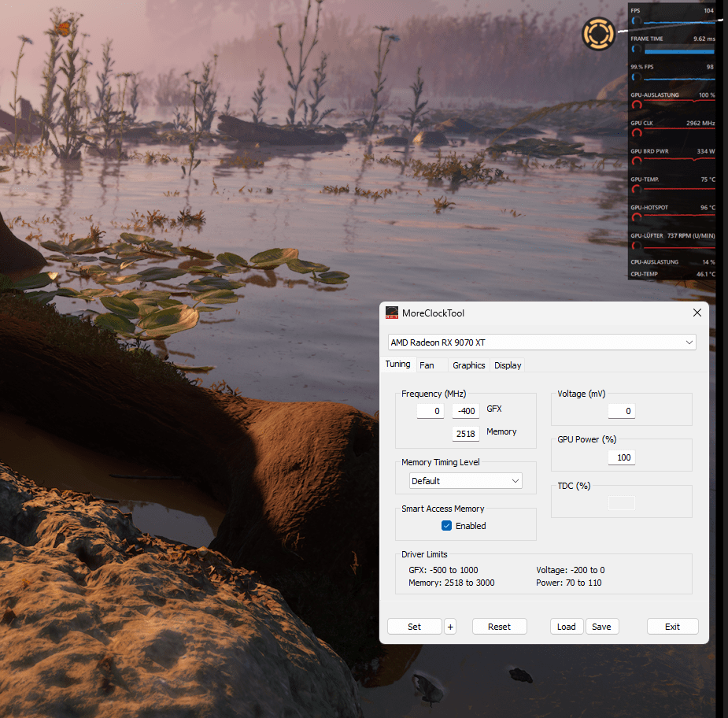Click the red gauge icon under GPU-AUSLASTUNG
The image size is (728, 718).
pos(637,105)
